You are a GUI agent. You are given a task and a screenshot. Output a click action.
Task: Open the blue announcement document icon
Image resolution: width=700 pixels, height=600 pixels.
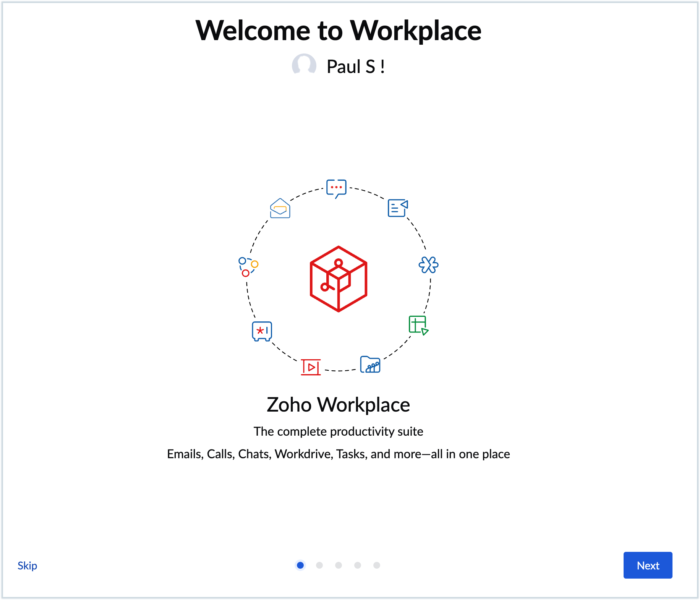coord(397,208)
